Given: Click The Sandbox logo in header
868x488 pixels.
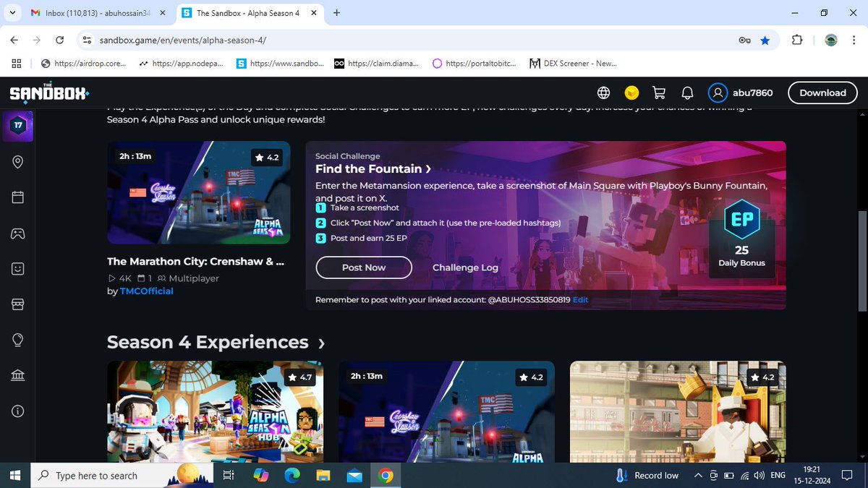Looking at the screenshot, I should tap(48, 93).
